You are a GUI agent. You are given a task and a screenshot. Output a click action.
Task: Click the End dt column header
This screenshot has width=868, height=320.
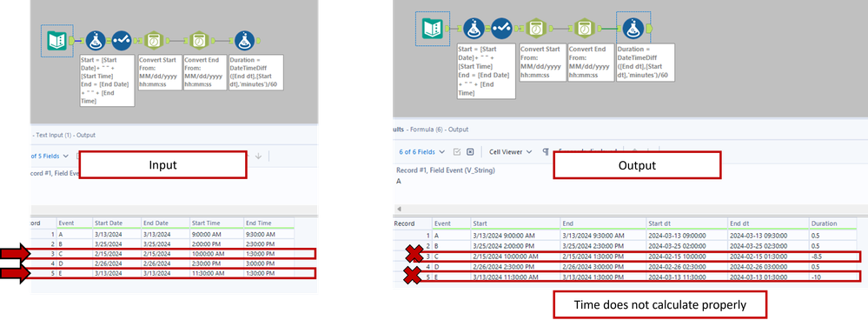(768, 223)
